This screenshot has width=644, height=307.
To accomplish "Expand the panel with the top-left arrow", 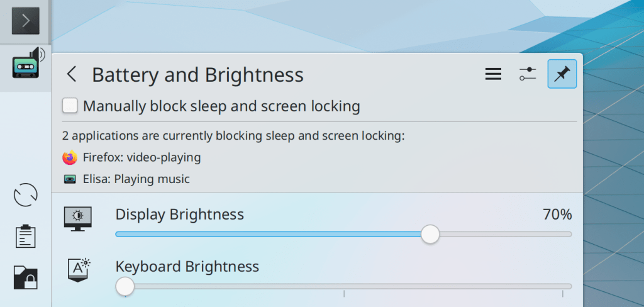I will (x=26, y=21).
